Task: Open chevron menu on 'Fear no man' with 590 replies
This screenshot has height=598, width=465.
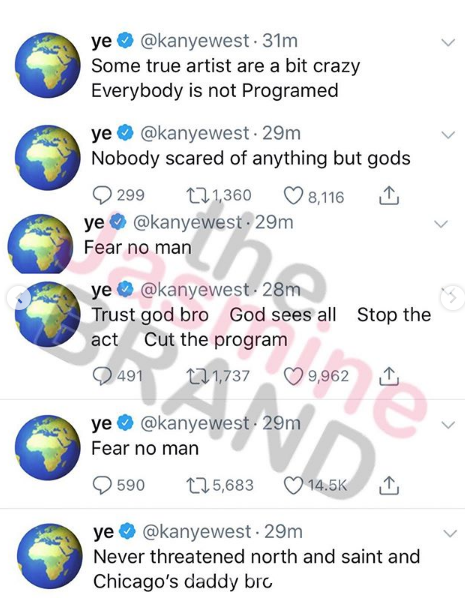Action: pyautogui.click(x=448, y=424)
